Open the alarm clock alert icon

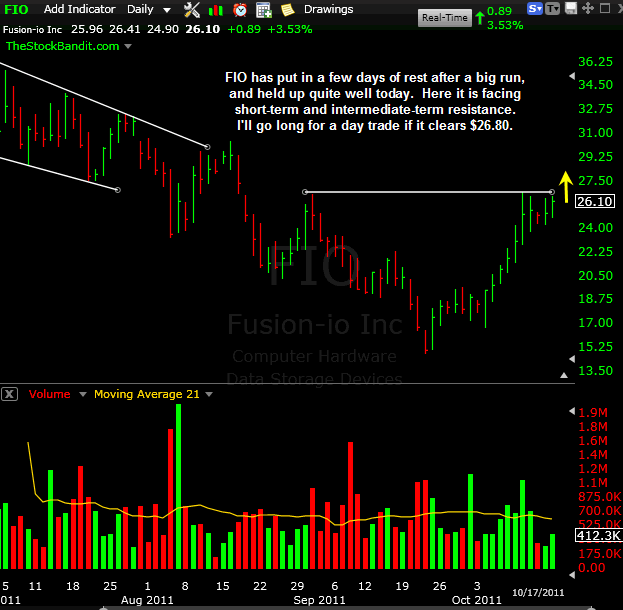point(240,10)
